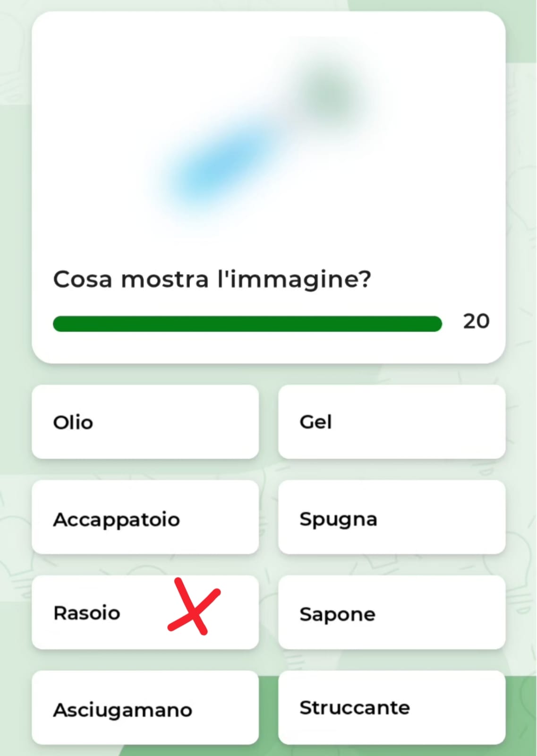The height and width of the screenshot is (756, 537).
Task: Click the question text "Cosa mostra l'immagine?"
Action: [x=212, y=279]
